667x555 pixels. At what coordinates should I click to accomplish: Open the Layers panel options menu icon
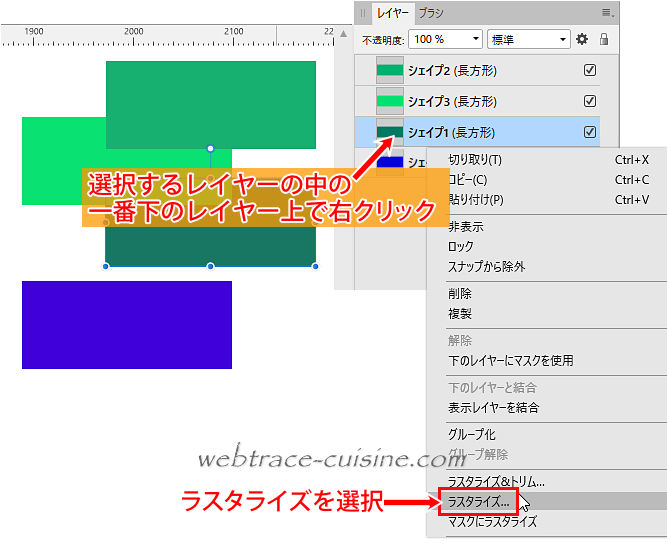pyautogui.click(x=606, y=12)
